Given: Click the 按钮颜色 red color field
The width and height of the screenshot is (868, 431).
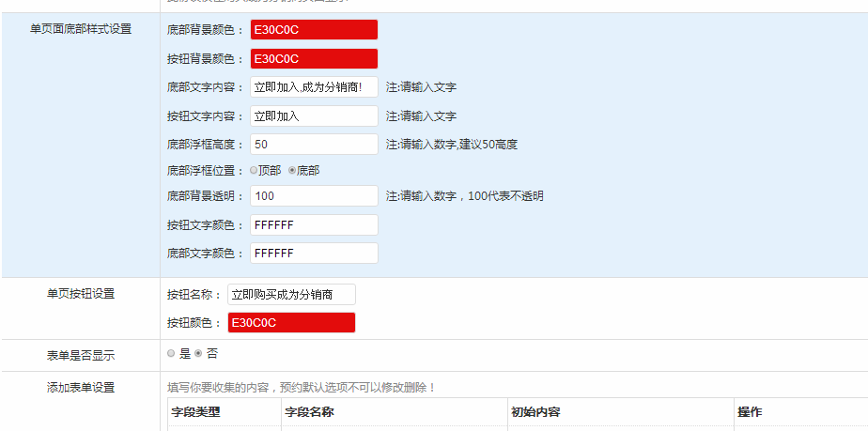Looking at the screenshot, I should [x=291, y=323].
